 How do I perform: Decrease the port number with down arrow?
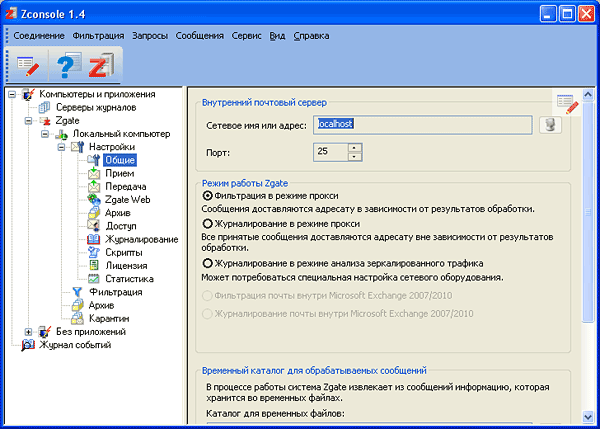(x=355, y=157)
